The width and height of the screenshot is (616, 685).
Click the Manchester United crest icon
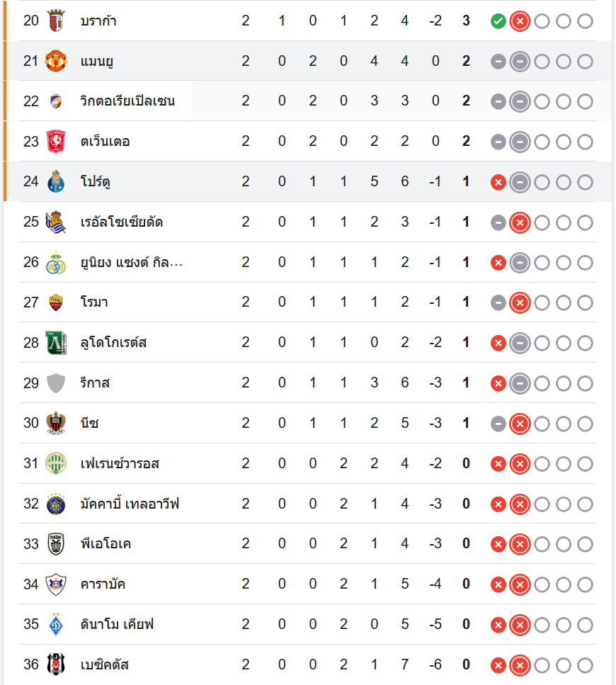[x=55, y=61]
